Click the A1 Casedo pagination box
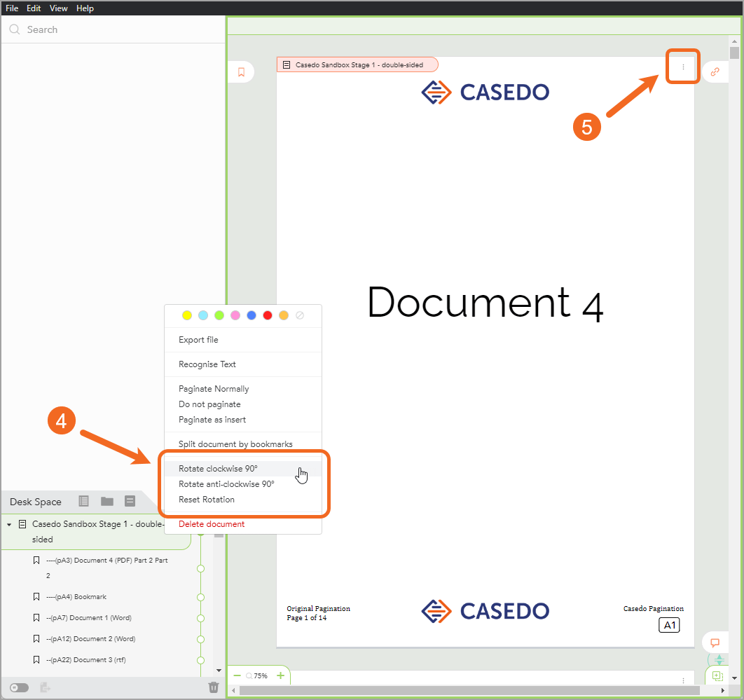 tap(669, 625)
